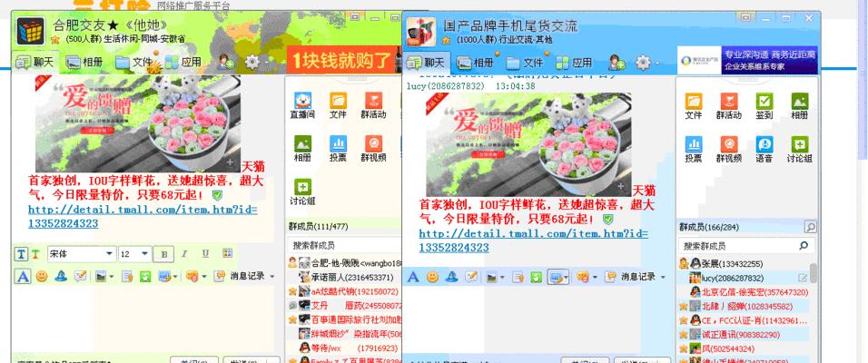Click 搜索群成员 field in 国产品牌手机 window
Image resolution: width=868 pixels, height=363 pixels.
pos(745,246)
